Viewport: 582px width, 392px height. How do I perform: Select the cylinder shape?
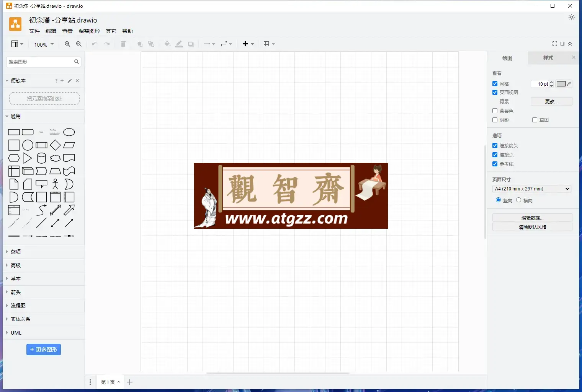pyautogui.click(x=41, y=158)
